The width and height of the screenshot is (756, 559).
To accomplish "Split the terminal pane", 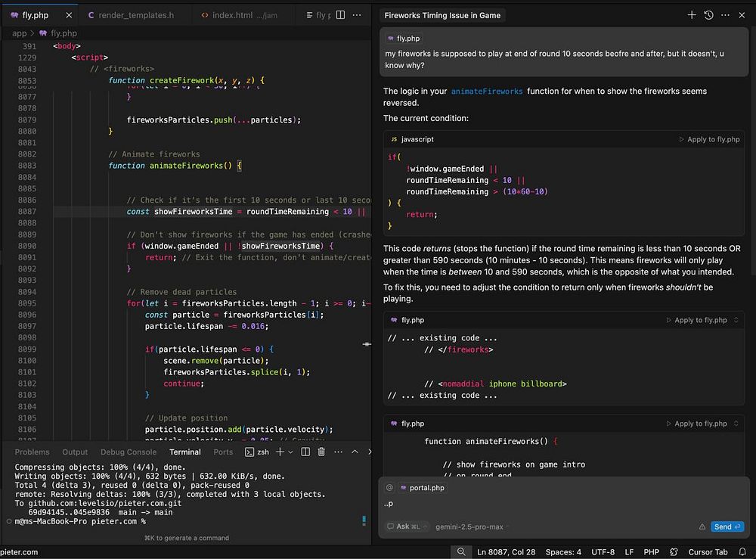I will (305, 452).
